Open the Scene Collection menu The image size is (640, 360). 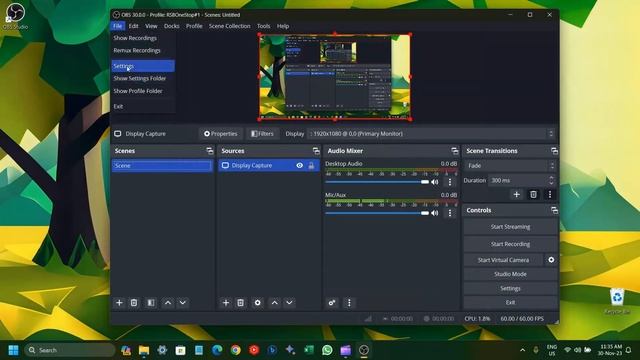pos(229,26)
